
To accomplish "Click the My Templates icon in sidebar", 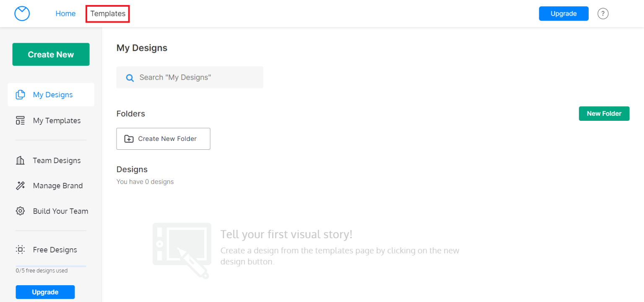I will click(x=20, y=120).
